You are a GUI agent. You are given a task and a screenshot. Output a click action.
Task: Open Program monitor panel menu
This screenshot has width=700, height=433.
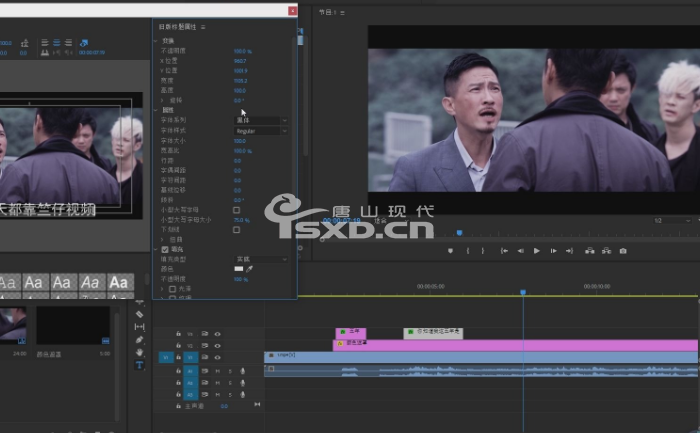pyautogui.click(x=342, y=13)
